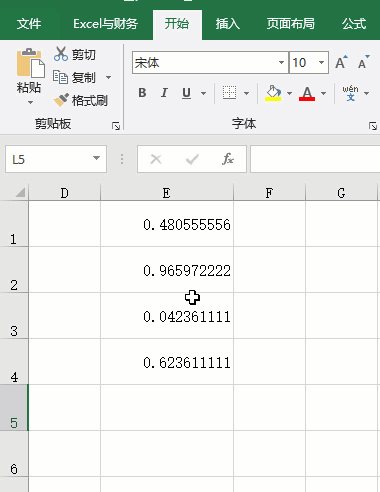This screenshot has width=380, height=492.
Task: Expand the font size dropdown arrow
Action: click(x=322, y=62)
